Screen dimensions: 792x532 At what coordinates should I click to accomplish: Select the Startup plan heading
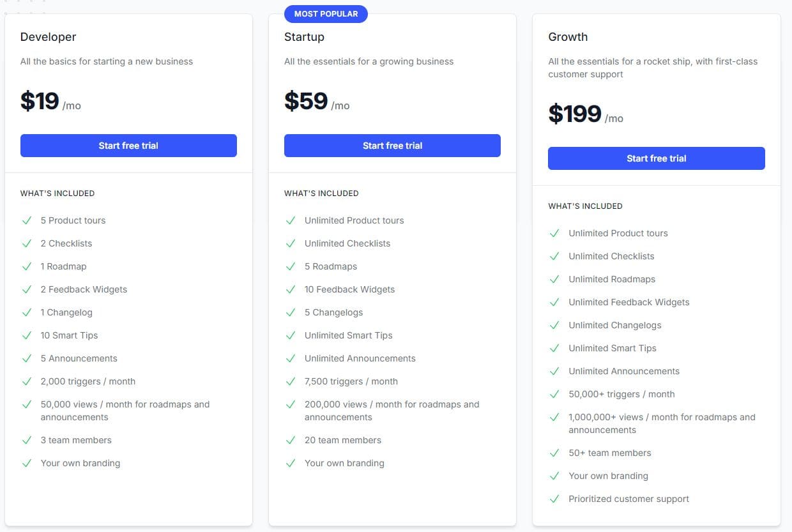pos(304,37)
